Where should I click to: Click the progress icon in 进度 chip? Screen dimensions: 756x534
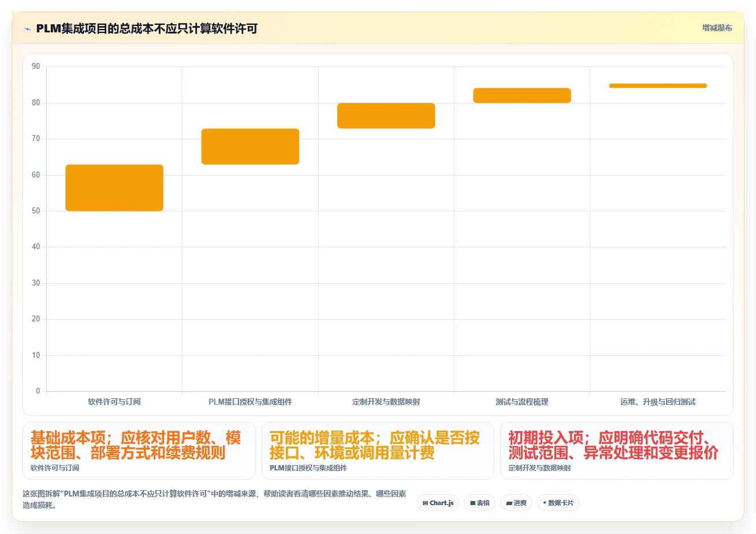click(509, 503)
